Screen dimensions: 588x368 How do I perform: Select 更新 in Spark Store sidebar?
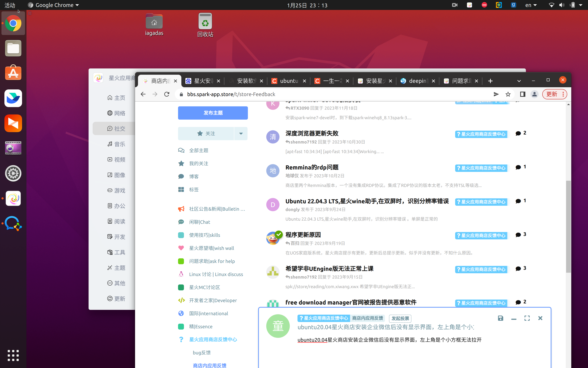pos(116,299)
